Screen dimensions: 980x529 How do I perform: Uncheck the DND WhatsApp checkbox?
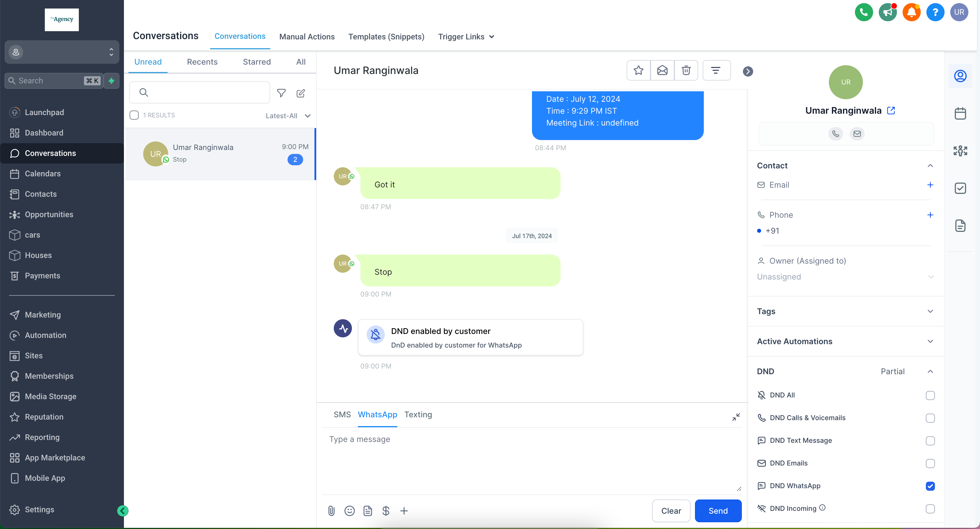(930, 486)
